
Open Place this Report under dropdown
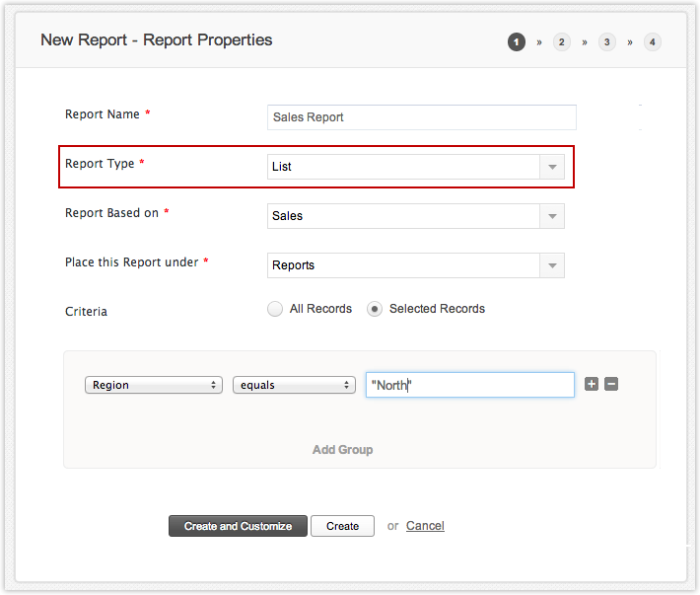[x=552, y=265]
